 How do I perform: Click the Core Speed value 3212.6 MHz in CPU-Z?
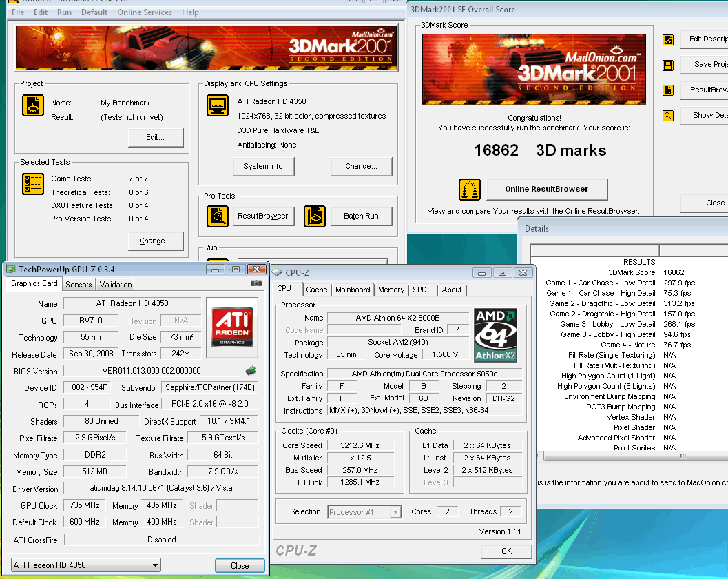pos(360,445)
